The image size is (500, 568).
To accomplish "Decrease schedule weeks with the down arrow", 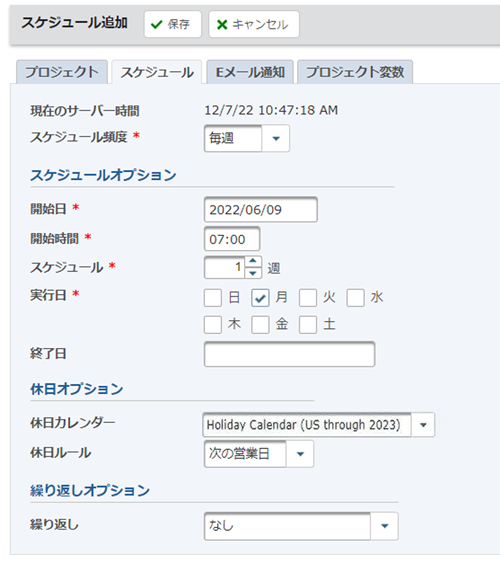I will pyautogui.click(x=253, y=273).
